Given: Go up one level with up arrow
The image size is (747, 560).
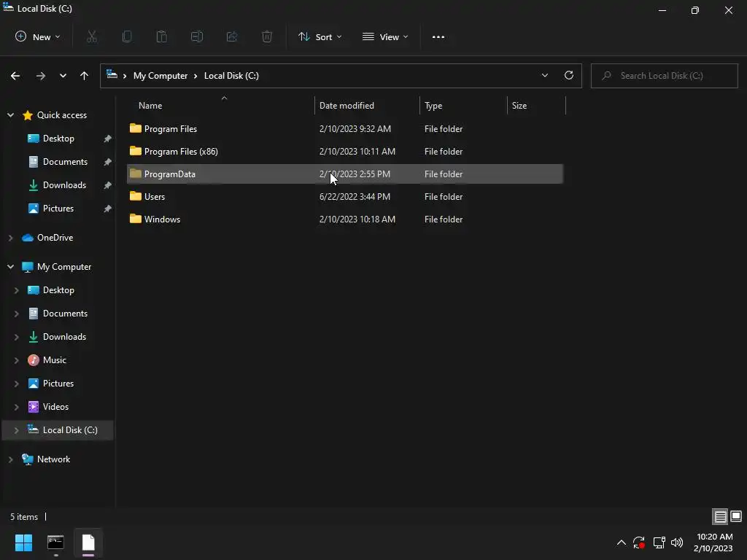Looking at the screenshot, I should 85,76.
